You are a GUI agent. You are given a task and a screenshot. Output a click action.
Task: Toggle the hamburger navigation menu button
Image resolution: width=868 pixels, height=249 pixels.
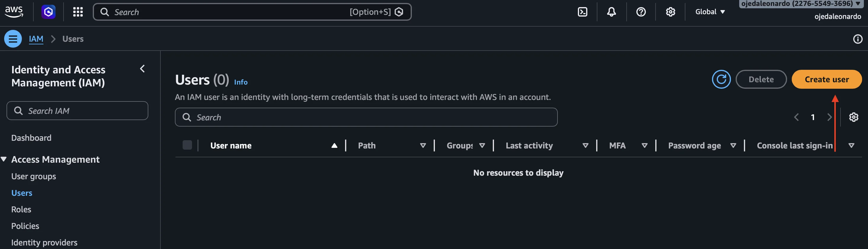pos(13,39)
